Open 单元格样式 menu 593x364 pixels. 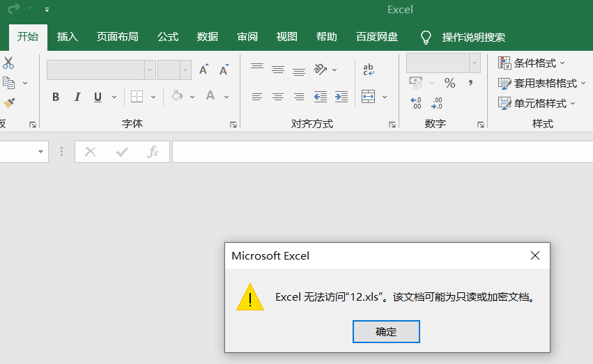click(537, 104)
